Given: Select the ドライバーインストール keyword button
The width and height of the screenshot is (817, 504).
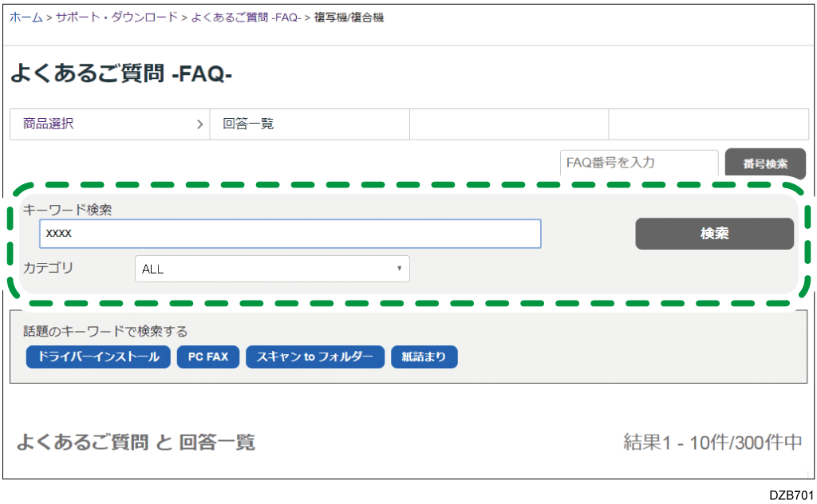Looking at the screenshot, I should pyautogui.click(x=98, y=356).
